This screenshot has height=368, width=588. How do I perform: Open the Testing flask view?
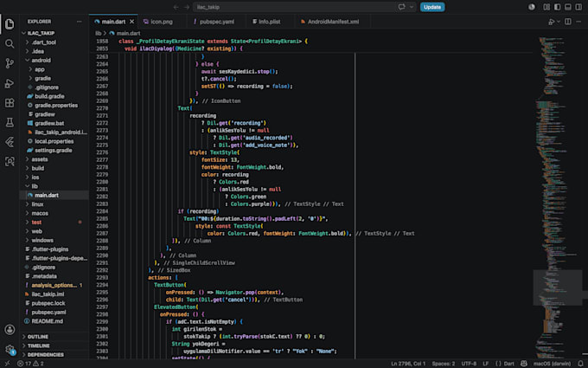pyautogui.click(x=10, y=122)
